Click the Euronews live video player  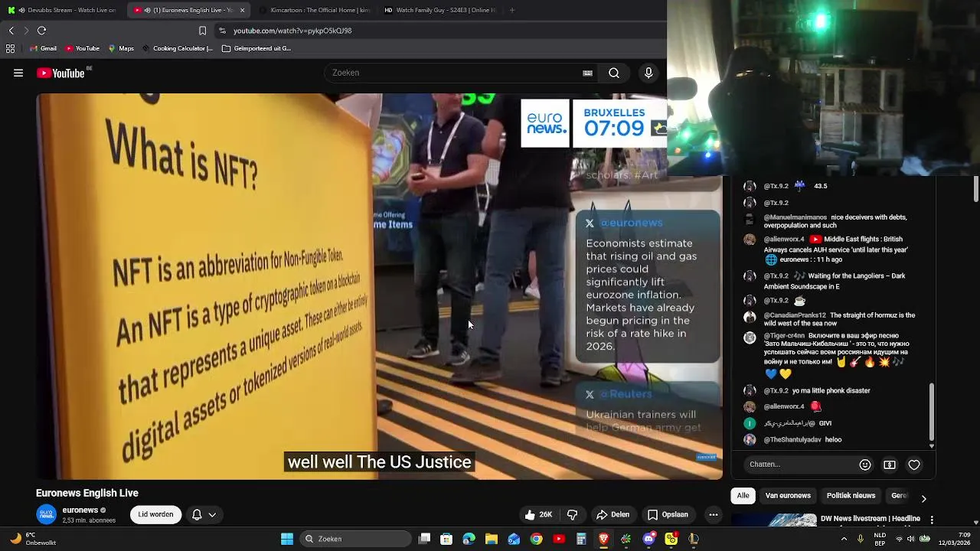coord(379,286)
